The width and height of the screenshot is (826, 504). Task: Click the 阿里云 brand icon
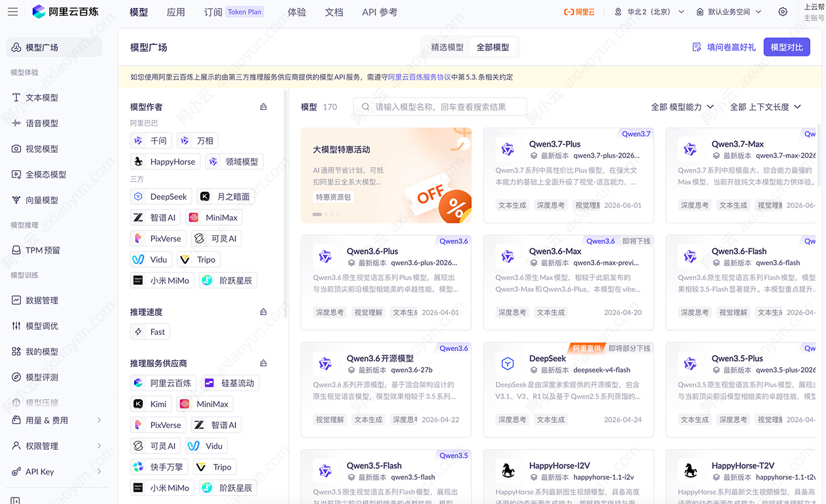point(579,12)
